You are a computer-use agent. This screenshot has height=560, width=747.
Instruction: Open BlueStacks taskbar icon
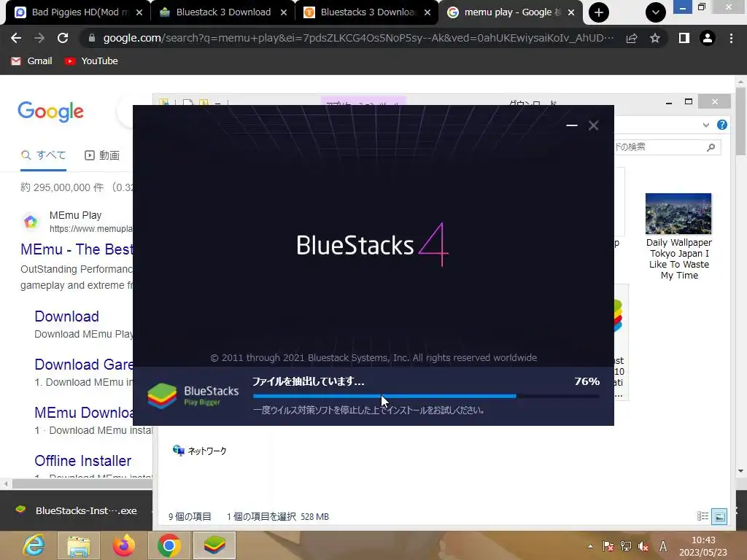click(x=214, y=545)
